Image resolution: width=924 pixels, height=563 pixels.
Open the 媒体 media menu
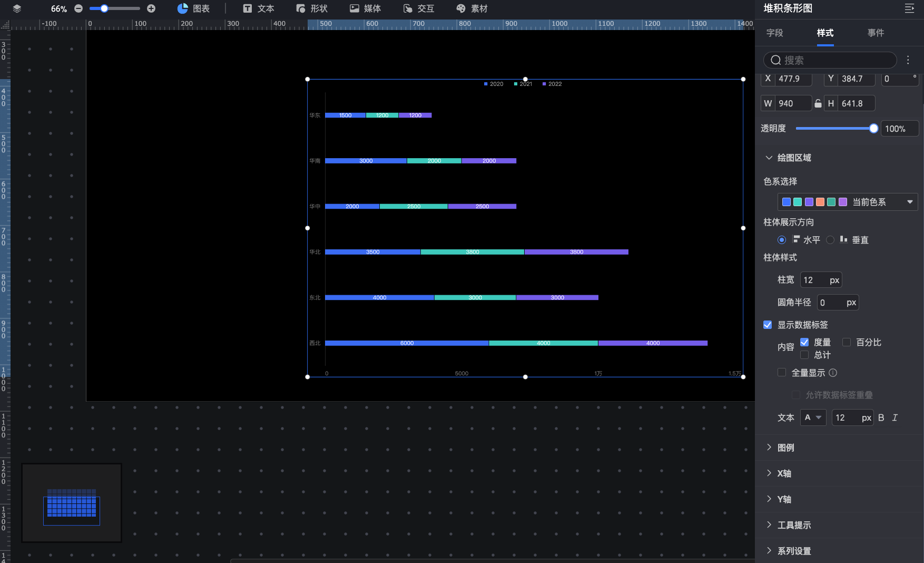point(365,8)
